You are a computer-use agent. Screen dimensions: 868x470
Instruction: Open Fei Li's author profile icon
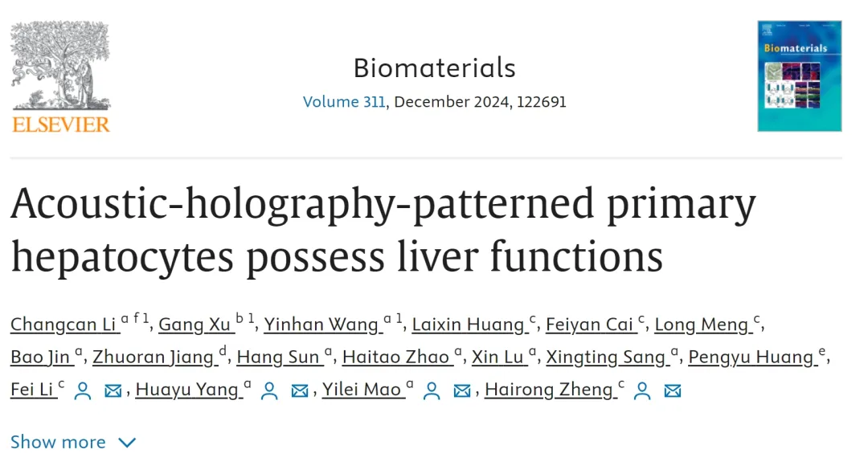[82, 390]
